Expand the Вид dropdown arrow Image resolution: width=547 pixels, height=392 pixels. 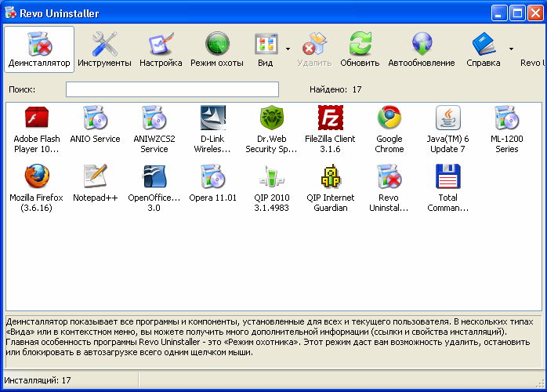tap(288, 49)
